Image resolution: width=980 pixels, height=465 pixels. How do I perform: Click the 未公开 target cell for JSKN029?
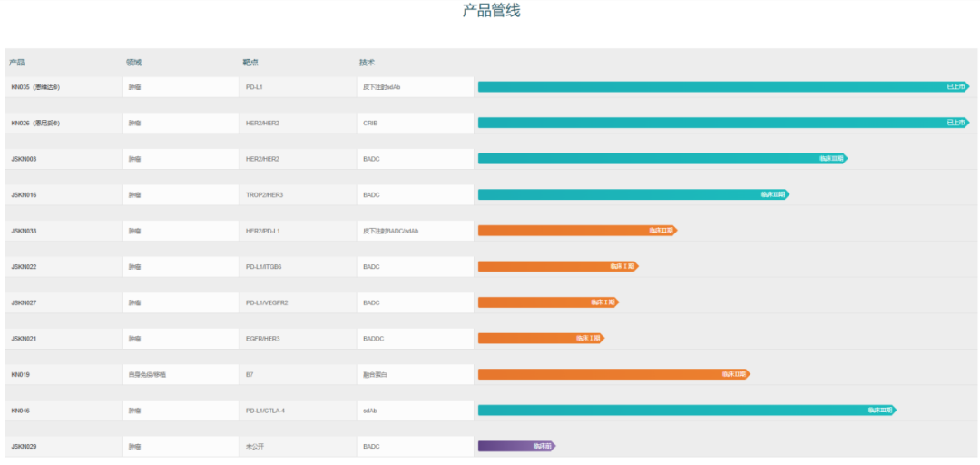(298, 447)
